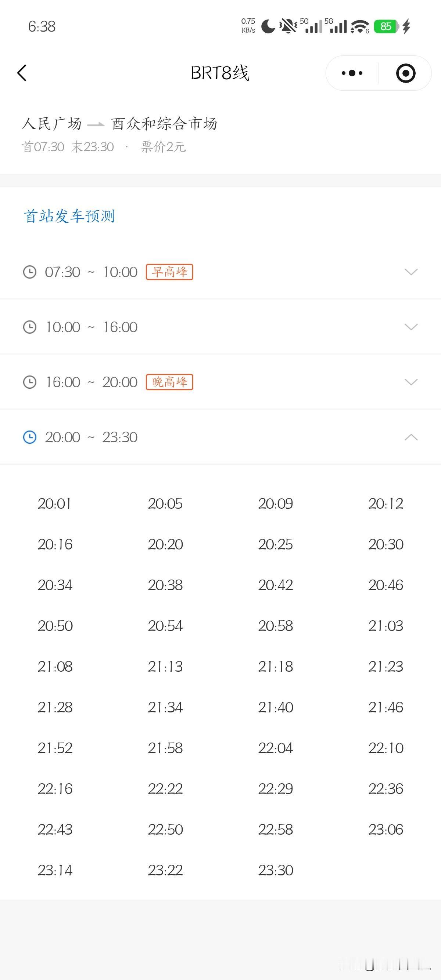Expand the 10:00 ~ 16:00 time section
This screenshot has height=980, width=441.
(x=411, y=327)
